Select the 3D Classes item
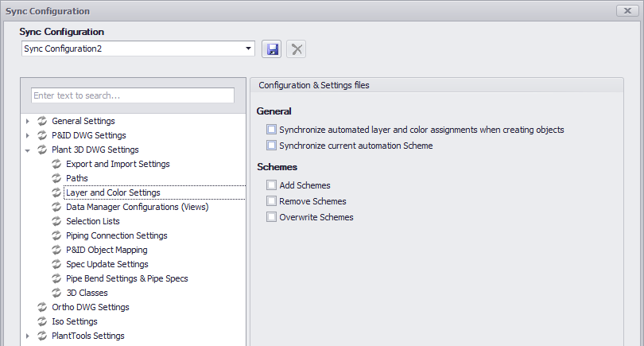644x346 pixels. 87,293
